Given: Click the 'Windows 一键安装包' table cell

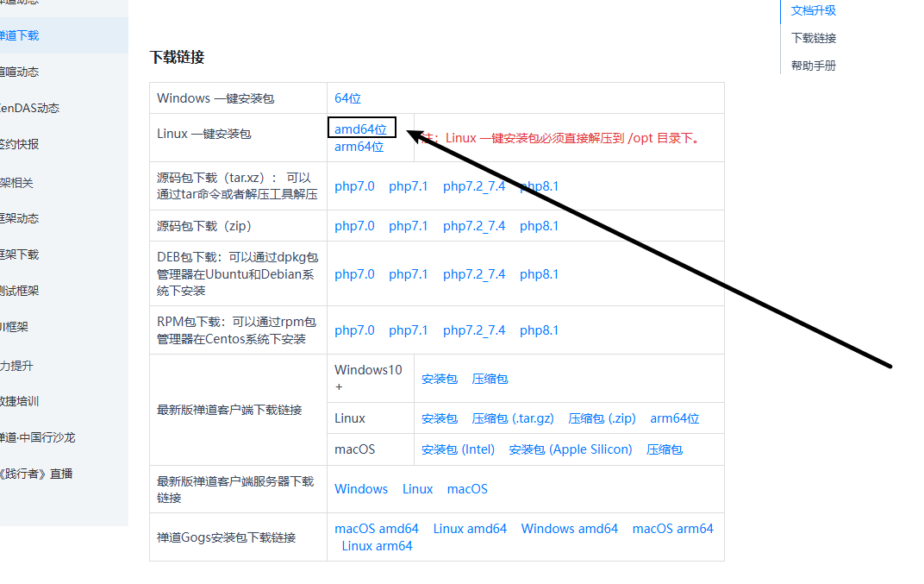Looking at the screenshot, I should 238,98.
